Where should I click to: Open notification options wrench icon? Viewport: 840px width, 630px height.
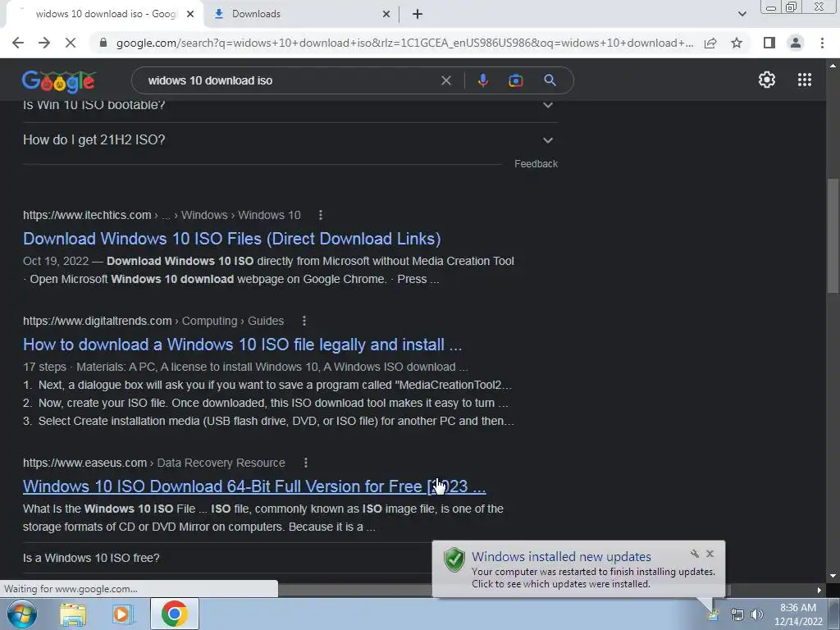click(x=694, y=554)
